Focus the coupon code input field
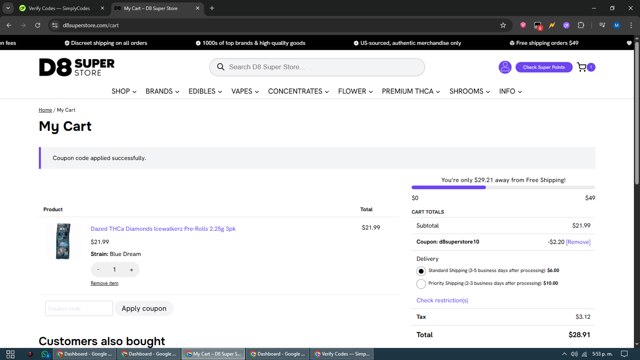 pyautogui.click(x=79, y=309)
